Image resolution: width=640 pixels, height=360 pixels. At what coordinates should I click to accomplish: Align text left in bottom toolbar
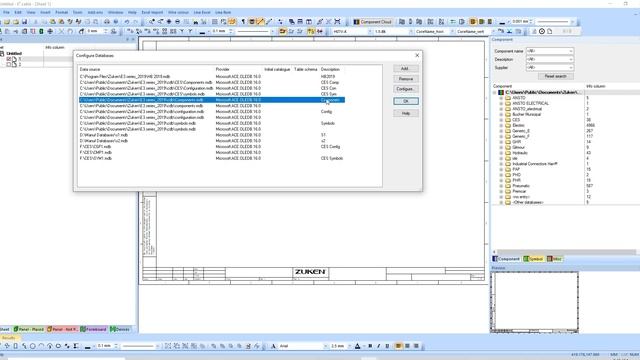pyautogui.click(x=398, y=346)
